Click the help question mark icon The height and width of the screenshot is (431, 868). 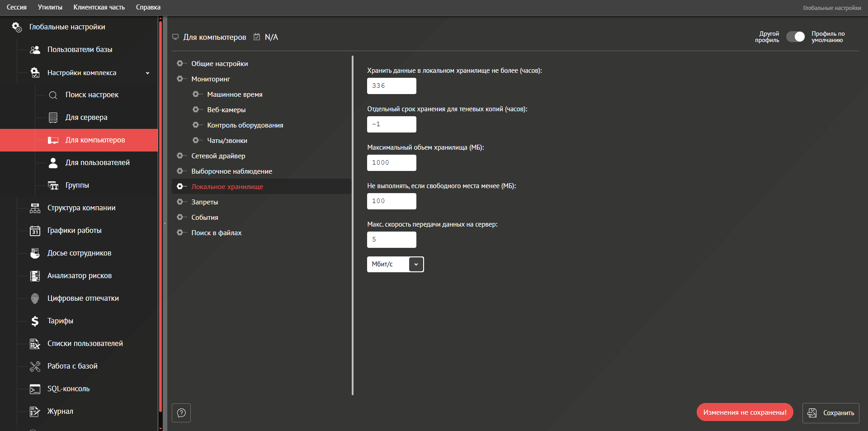[181, 413]
